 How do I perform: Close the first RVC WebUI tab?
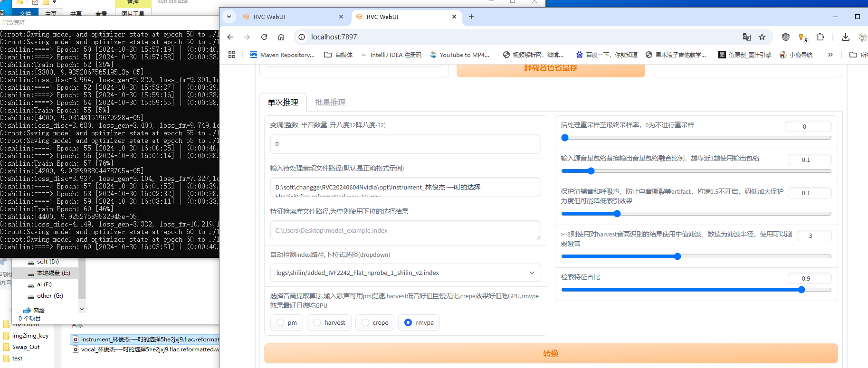click(341, 17)
